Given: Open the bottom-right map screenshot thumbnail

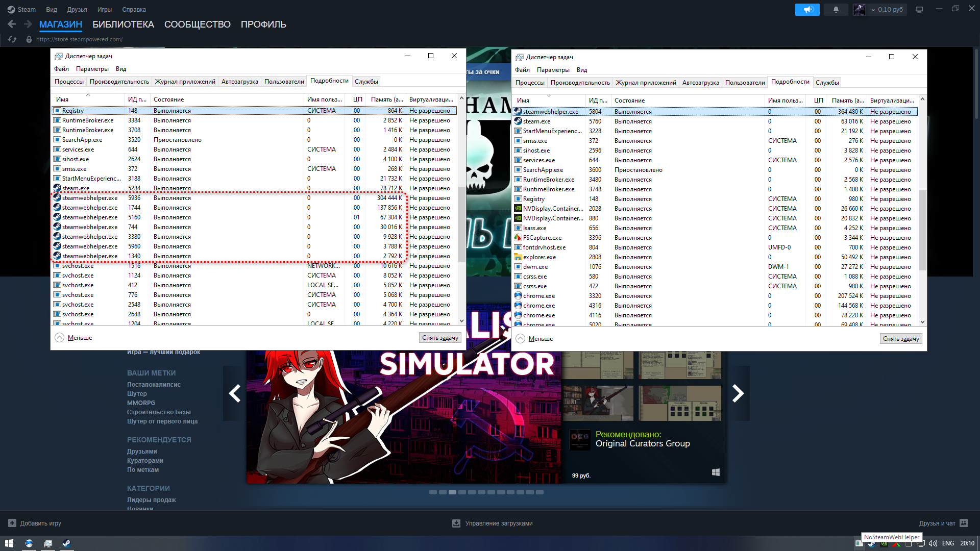Looking at the screenshot, I should (680, 403).
